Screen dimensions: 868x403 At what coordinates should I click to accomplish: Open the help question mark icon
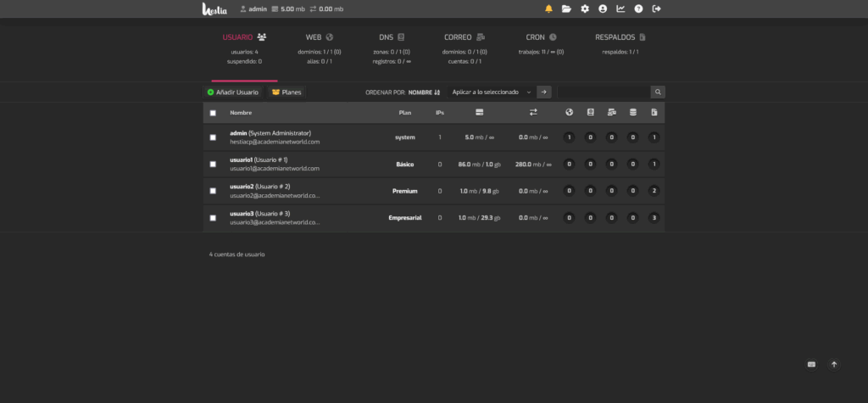[x=638, y=8]
